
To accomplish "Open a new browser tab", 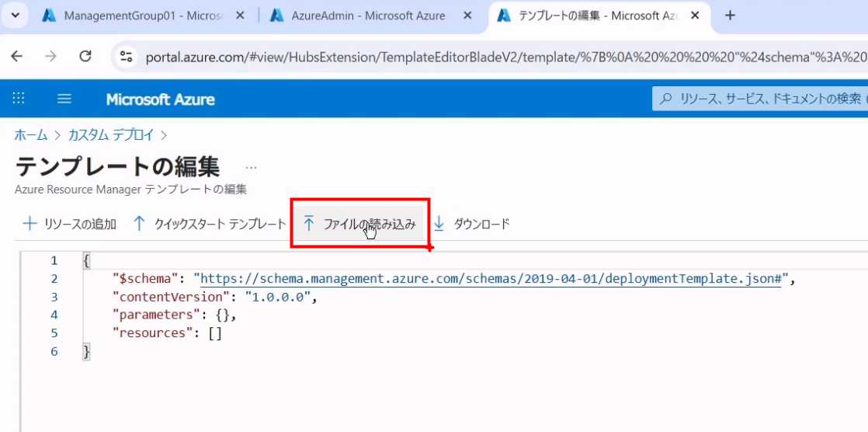I will point(729,16).
